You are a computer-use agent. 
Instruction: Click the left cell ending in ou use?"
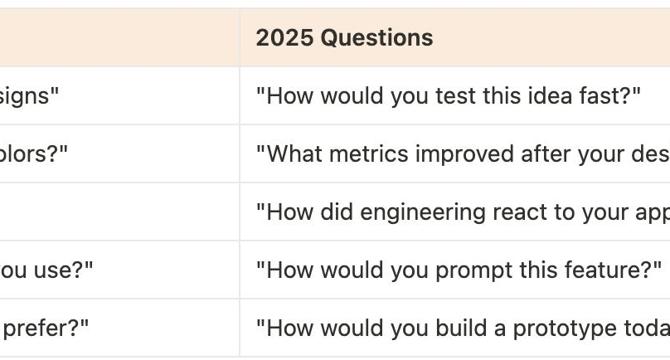(x=120, y=270)
